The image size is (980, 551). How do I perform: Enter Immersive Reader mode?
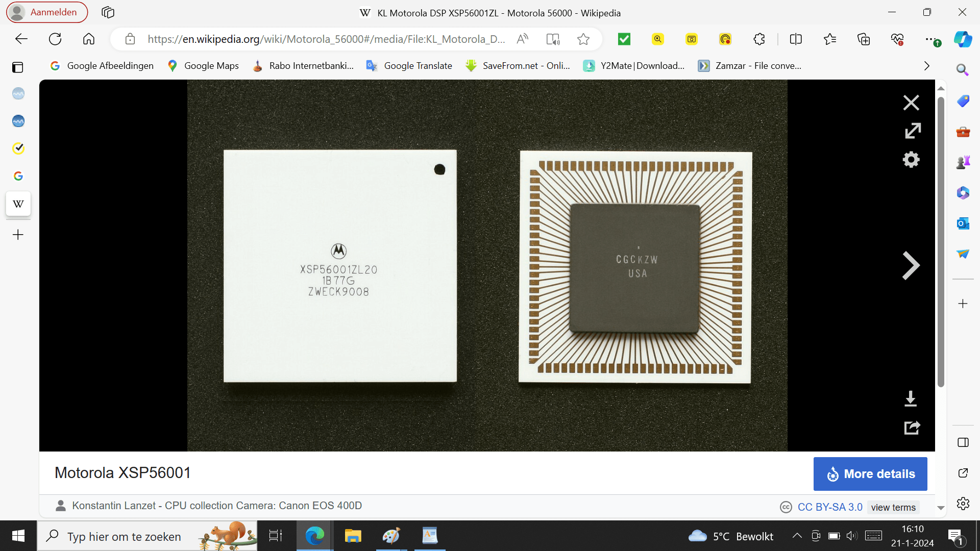click(553, 39)
